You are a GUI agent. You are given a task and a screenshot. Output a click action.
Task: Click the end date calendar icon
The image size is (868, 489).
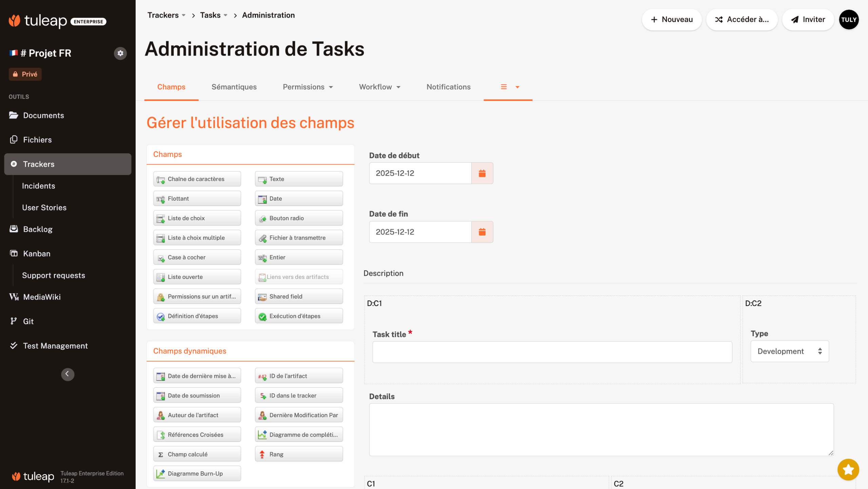click(x=482, y=232)
